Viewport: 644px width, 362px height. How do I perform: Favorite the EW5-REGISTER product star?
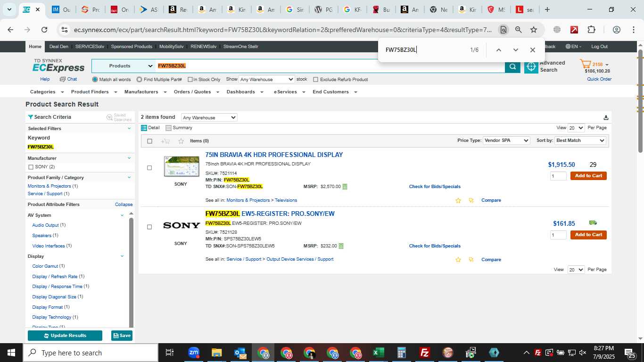pyautogui.click(x=458, y=260)
